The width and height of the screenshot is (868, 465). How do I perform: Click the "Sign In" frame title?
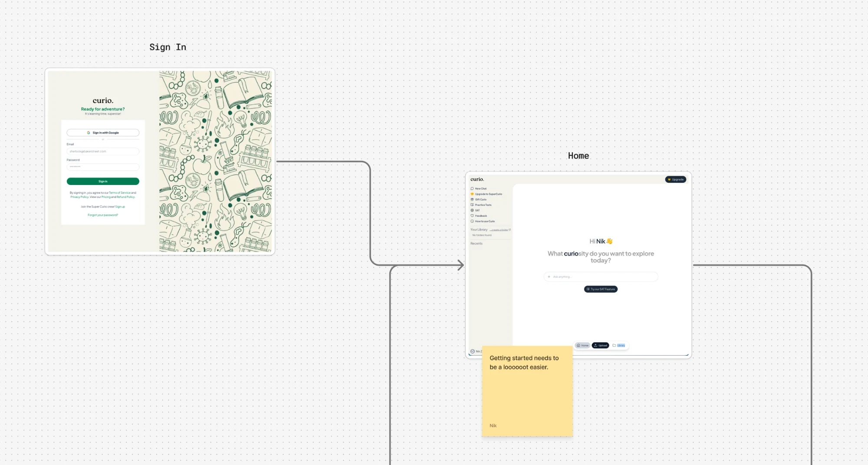[168, 47]
